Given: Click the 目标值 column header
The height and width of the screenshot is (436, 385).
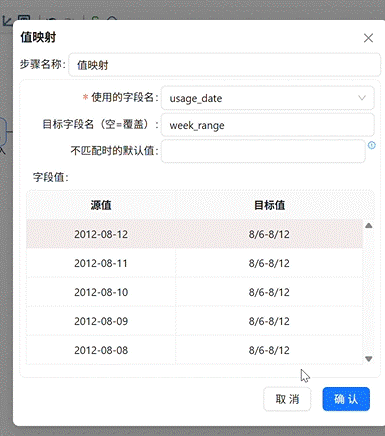Looking at the screenshot, I should pyautogui.click(x=269, y=205).
